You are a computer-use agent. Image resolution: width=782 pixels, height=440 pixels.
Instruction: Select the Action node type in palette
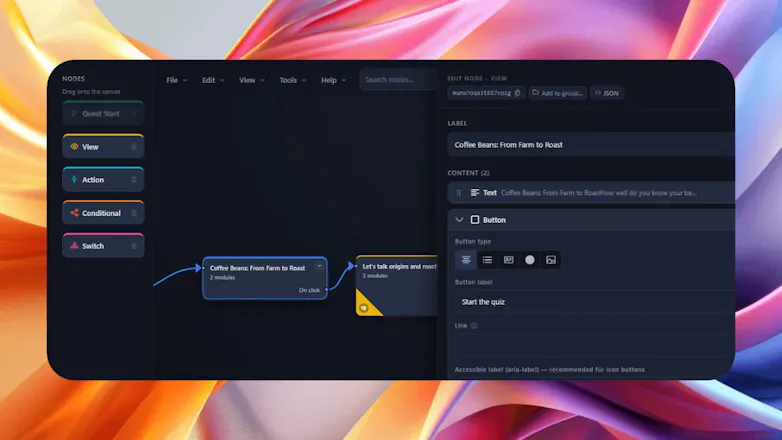click(x=103, y=179)
